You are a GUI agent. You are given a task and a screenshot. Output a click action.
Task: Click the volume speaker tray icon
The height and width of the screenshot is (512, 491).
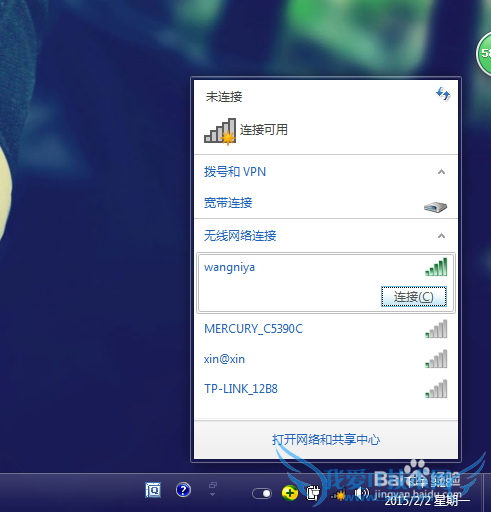pos(361,493)
